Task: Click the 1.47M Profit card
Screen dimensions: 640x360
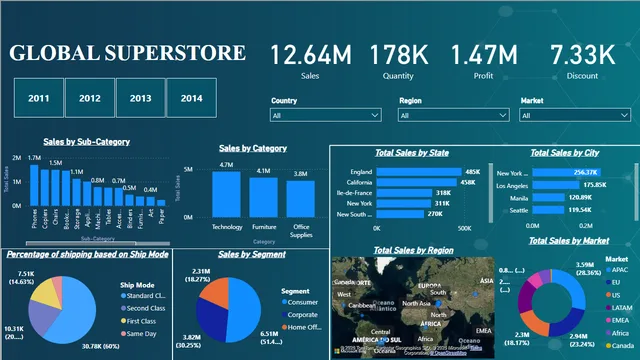Action: 484,61
